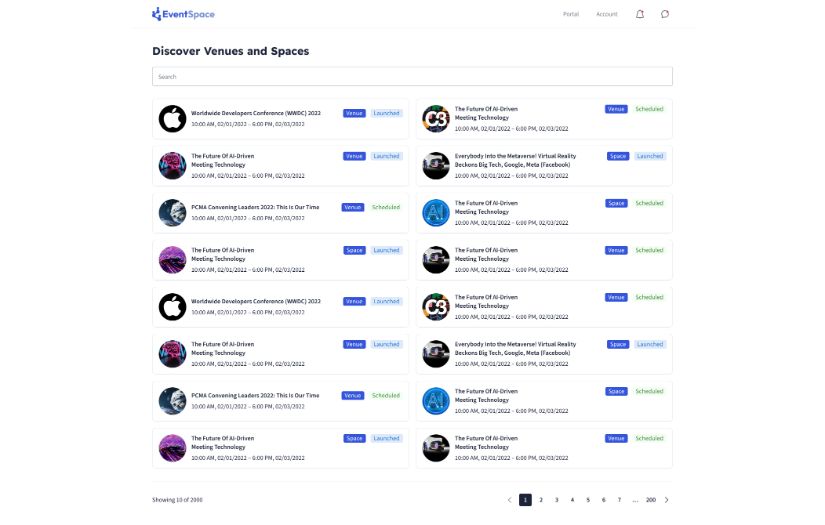825x525 pixels.
Task: Click Scheduled tag on upper PCMA card
Action: (x=386, y=207)
